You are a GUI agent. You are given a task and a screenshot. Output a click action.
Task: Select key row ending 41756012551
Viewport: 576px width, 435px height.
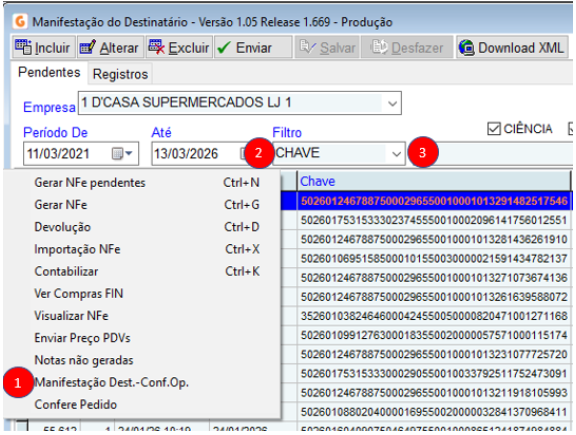(x=434, y=220)
